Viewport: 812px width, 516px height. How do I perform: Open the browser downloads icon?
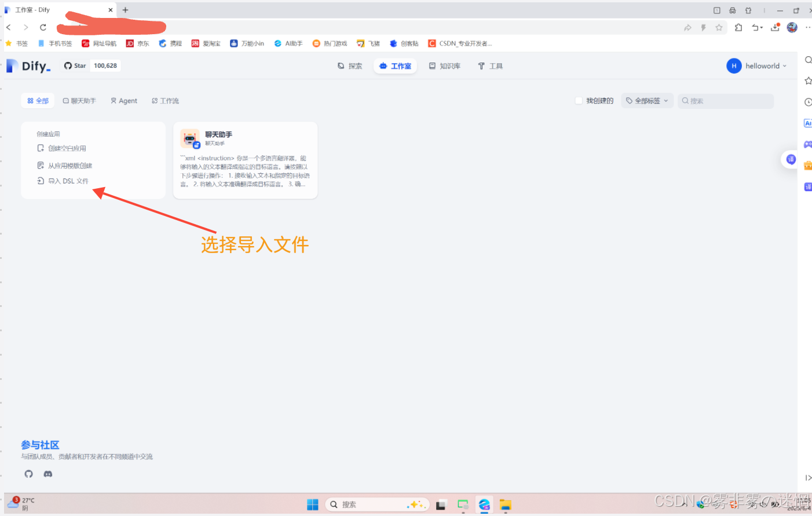pos(775,27)
